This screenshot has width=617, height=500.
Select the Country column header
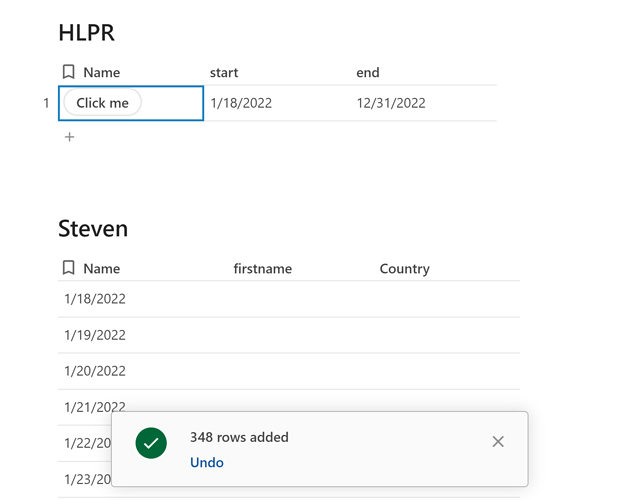point(405,269)
